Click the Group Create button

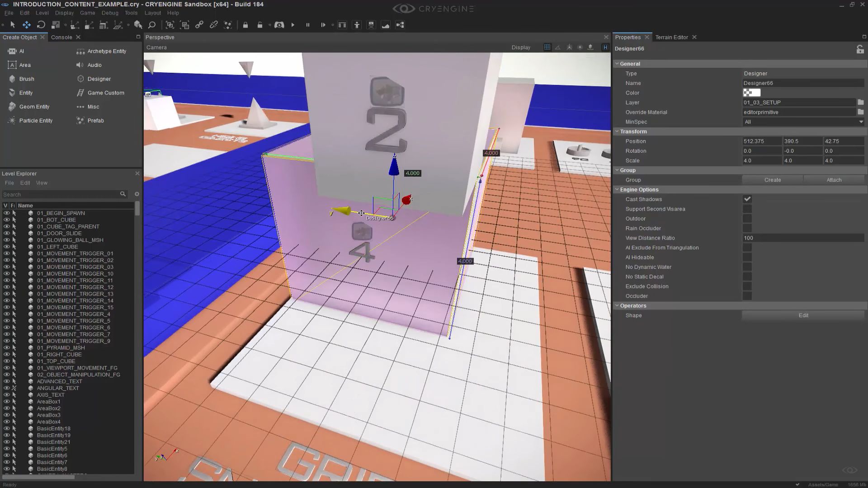[x=772, y=180]
